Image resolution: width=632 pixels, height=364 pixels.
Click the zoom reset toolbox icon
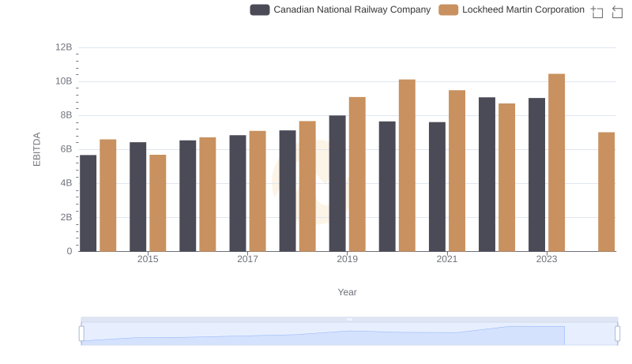617,12
